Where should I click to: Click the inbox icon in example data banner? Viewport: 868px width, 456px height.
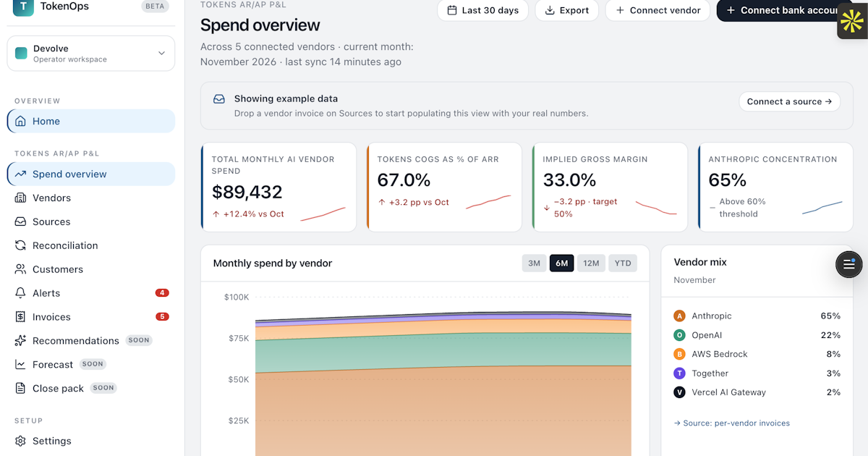219,99
